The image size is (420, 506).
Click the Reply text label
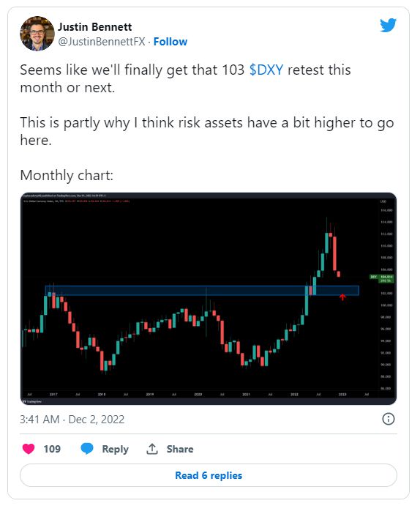point(115,449)
